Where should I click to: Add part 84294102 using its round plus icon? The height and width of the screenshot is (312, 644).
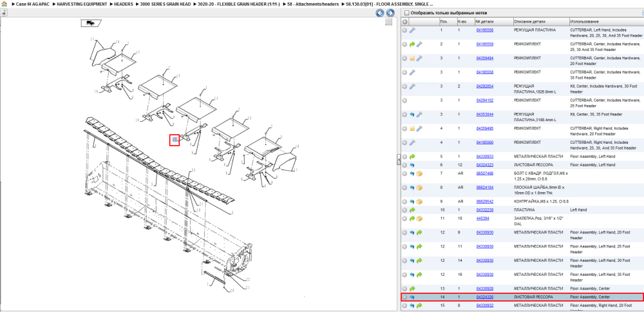coord(404,101)
